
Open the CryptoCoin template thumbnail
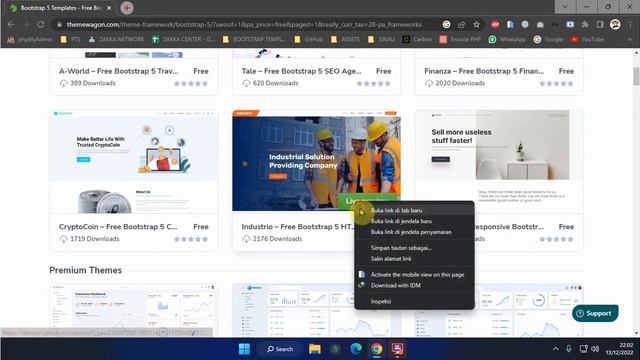point(133,161)
